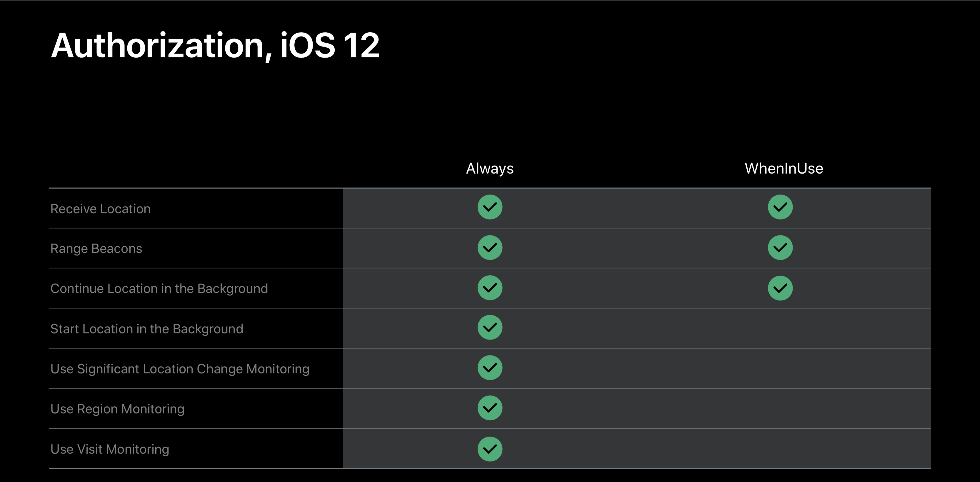Click the Always checkmark for Range Beacons
Viewport: 980px width, 482px height.
490,247
